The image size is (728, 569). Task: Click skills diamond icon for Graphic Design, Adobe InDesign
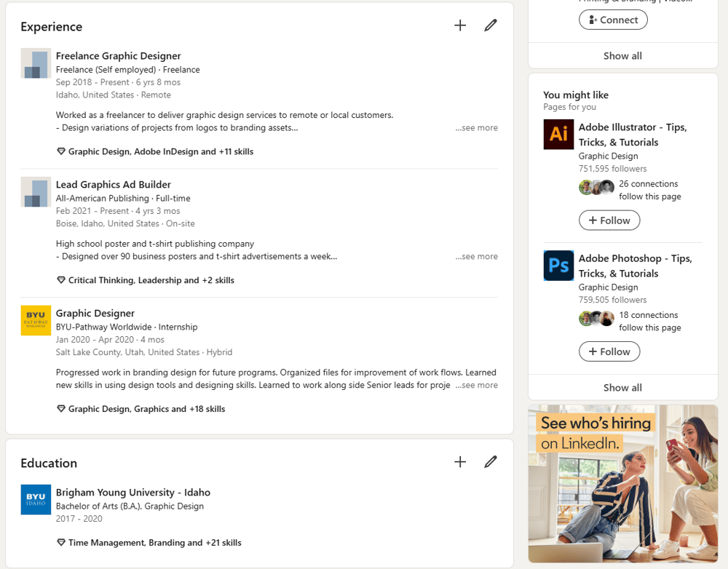tap(61, 152)
